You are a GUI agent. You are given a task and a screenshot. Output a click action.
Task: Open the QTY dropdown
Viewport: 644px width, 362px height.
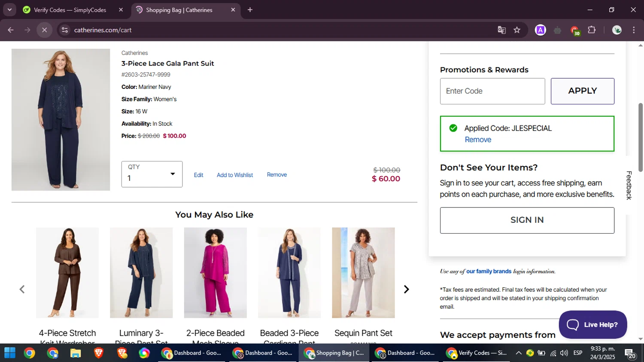(152, 174)
